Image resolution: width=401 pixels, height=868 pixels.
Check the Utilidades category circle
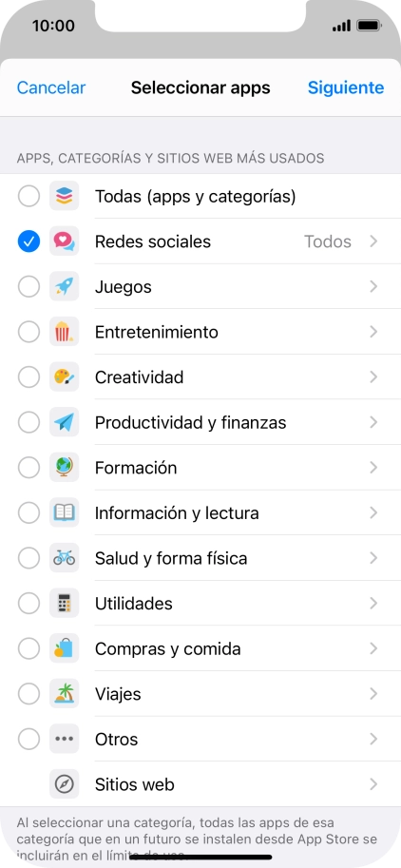[x=29, y=603]
